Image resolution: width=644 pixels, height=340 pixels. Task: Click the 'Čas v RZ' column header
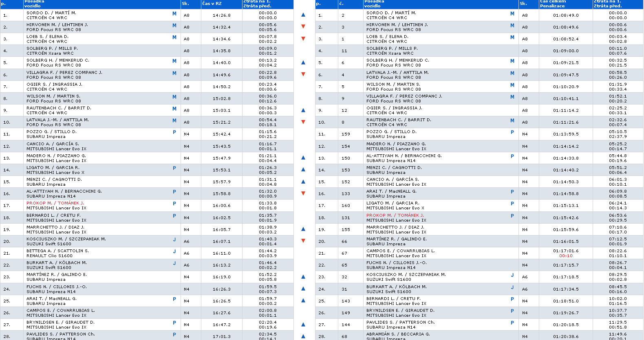[x=212, y=4]
